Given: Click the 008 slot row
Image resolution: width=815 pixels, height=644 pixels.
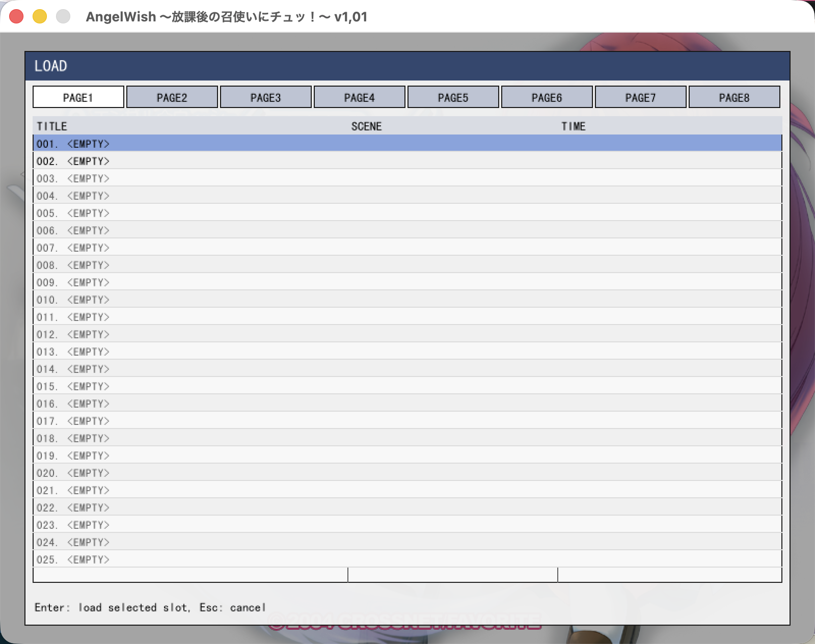Looking at the screenshot, I should [x=407, y=264].
